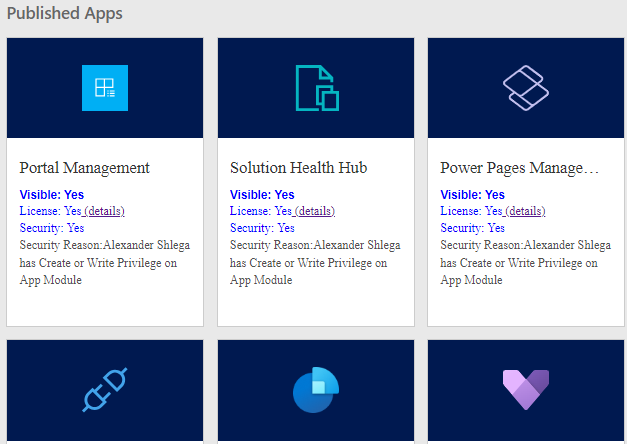Click the purple heart Power Apps icon
The image size is (627, 444).
point(526,390)
